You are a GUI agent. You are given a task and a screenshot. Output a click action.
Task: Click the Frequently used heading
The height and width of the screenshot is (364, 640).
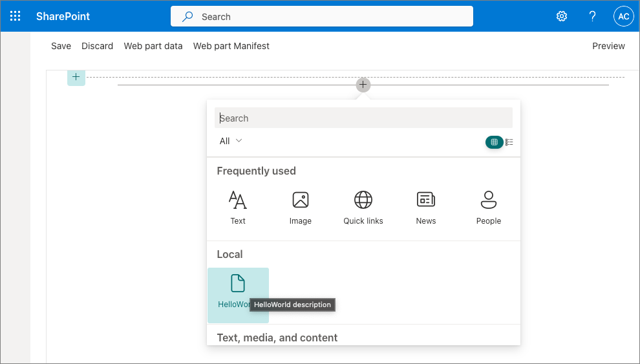pyautogui.click(x=257, y=171)
